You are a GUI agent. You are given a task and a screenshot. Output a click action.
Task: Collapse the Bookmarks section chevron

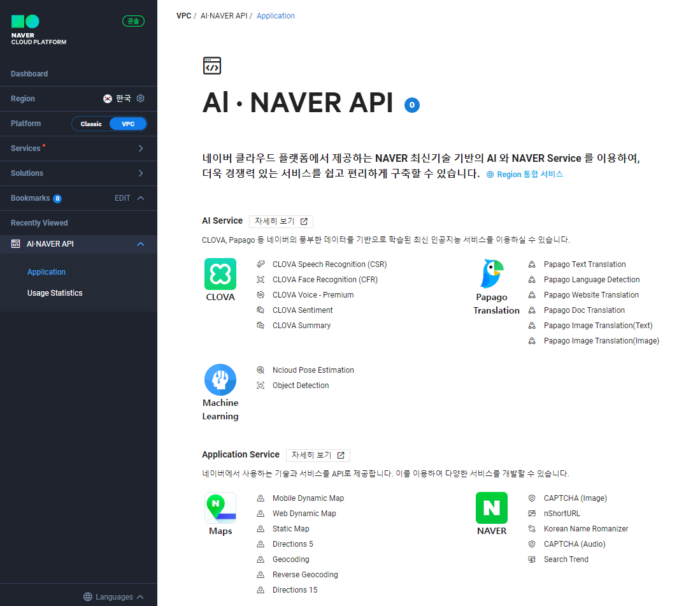click(141, 198)
